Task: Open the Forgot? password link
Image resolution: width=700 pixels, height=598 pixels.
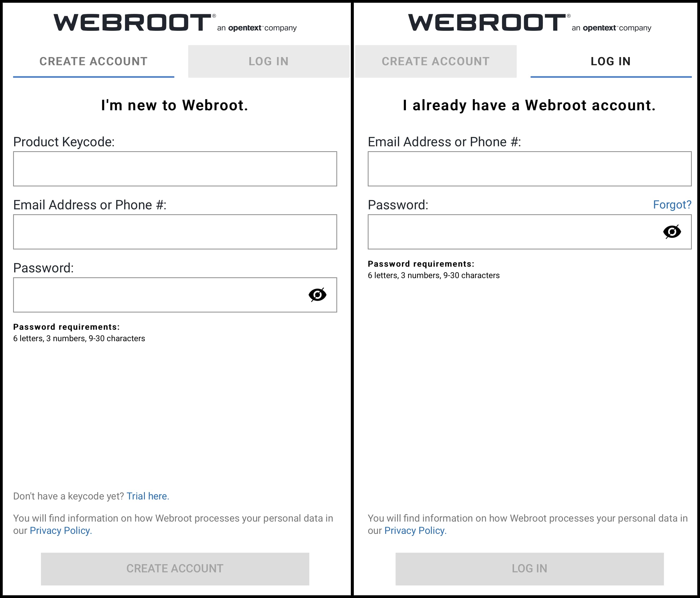Action: 672,204
